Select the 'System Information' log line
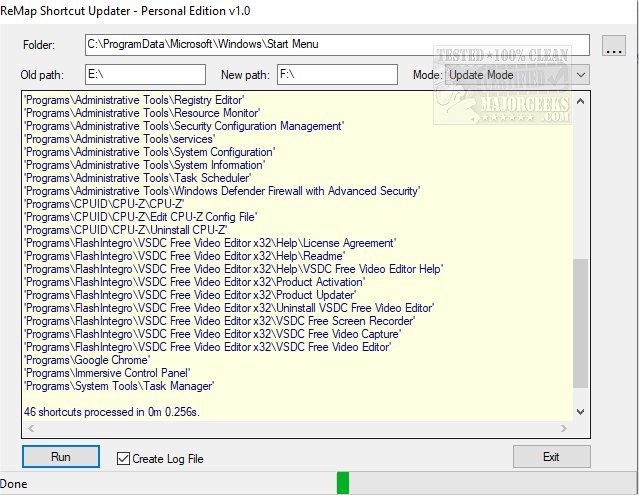Viewport: 639px width, 495px height. pos(145,165)
